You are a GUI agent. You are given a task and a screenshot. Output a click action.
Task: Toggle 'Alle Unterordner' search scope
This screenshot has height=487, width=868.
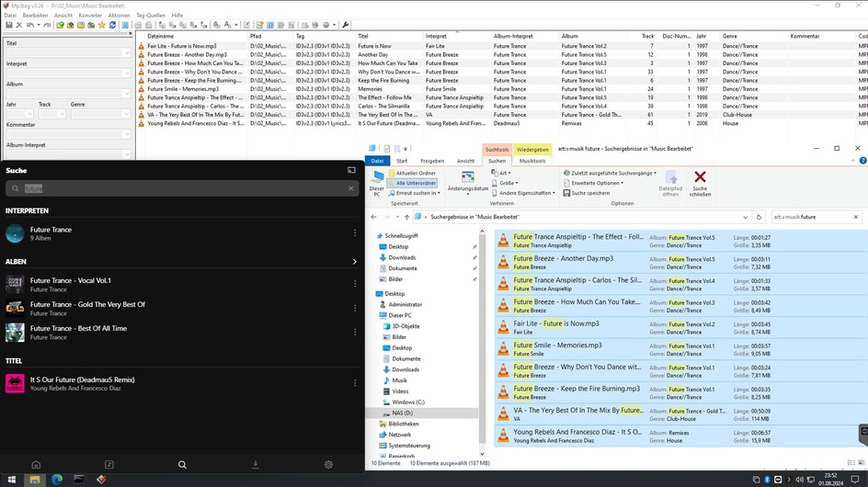(412, 183)
